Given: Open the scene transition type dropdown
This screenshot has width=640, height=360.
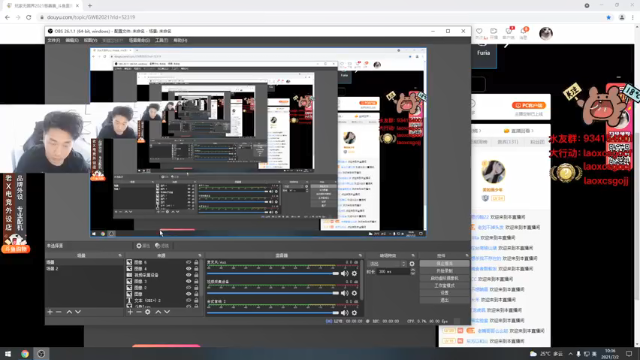Looking at the screenshot, I should pyautogui.click(x=387, y=264).
